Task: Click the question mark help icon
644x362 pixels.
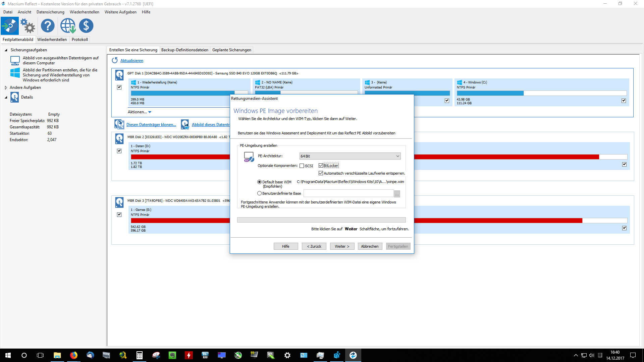Action: pos(48,26)
